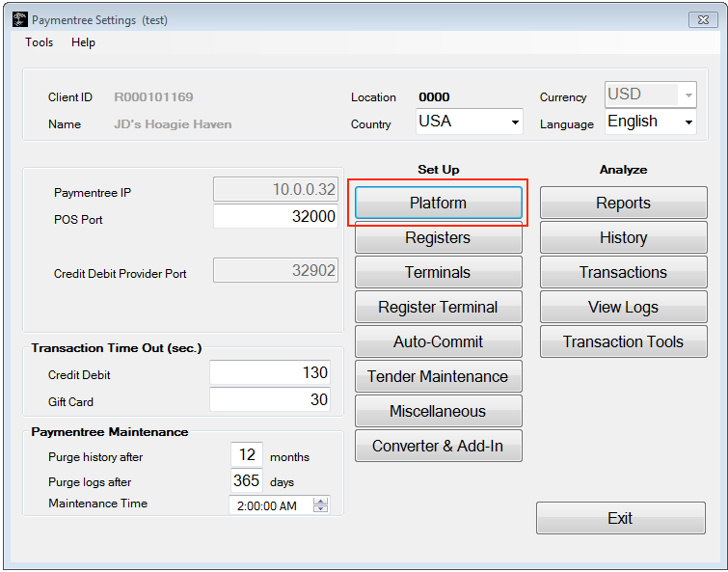
Task: Click the Gift Card timeout field 30
Action: [270, 399]
